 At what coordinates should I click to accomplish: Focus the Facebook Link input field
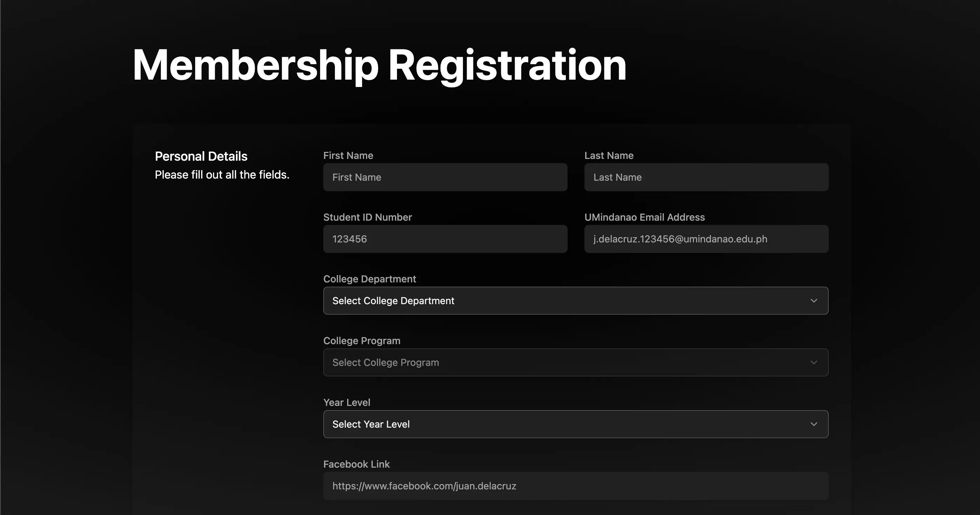pos(576,486)
